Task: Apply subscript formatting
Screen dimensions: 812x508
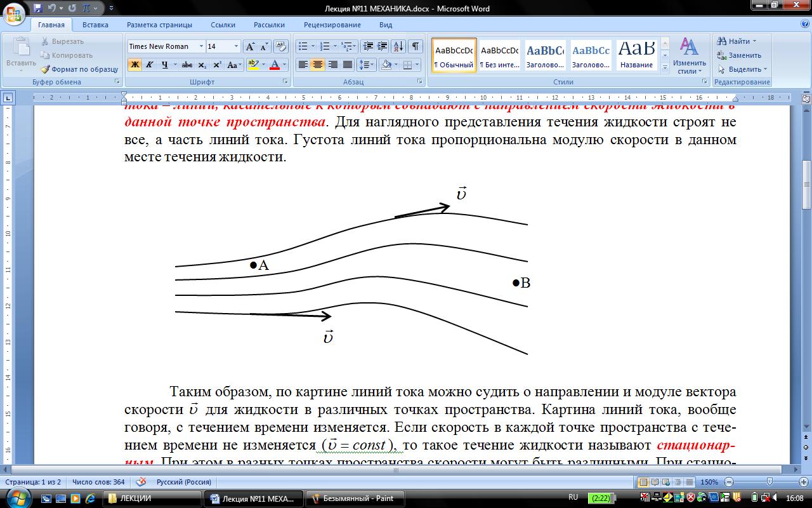Action: [202, 65]
